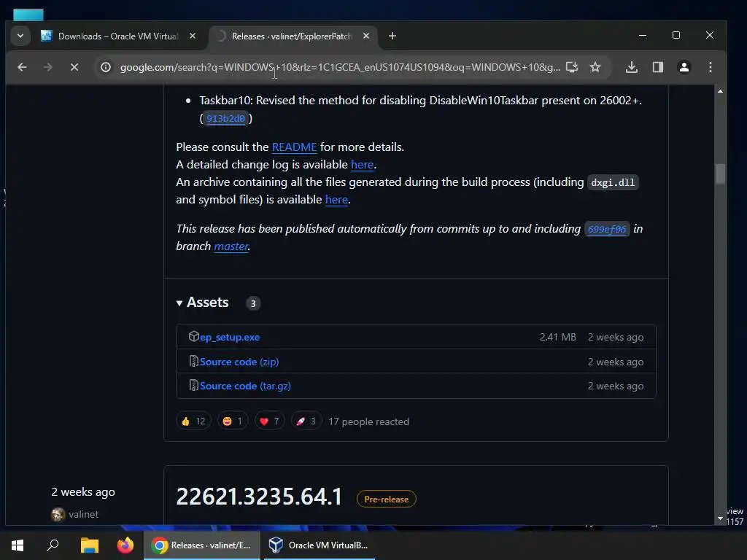
Task: Switch to Chrome Releases taskbar item
Action: click(202, 545)
